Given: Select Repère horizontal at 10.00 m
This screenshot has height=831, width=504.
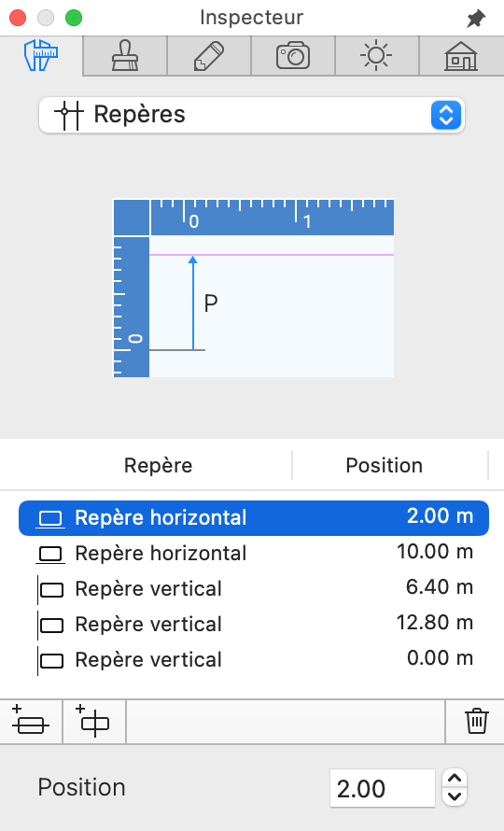Looking at the screenshot, I should [x=253, y=554].
